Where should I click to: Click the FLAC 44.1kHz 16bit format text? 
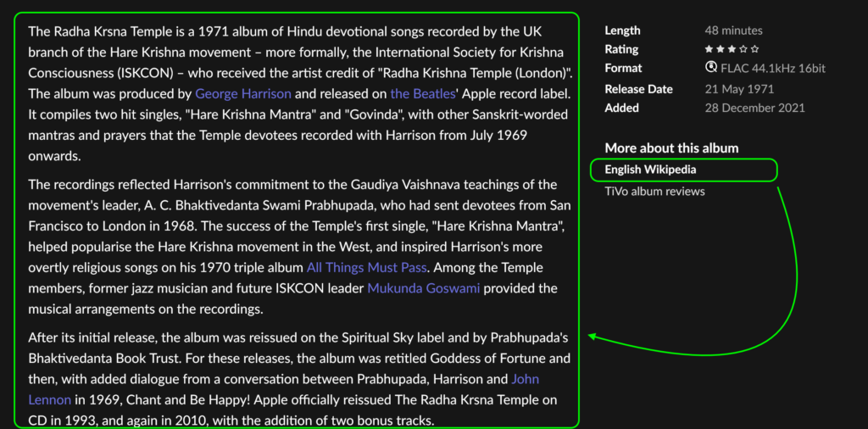(772, 69)
